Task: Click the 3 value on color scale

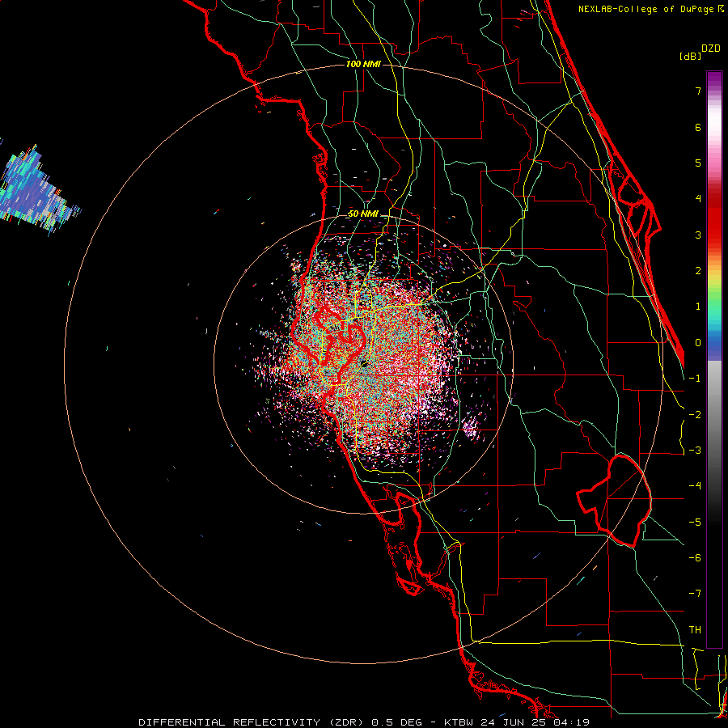Action: pyautogui.click(x=698, y=235)
